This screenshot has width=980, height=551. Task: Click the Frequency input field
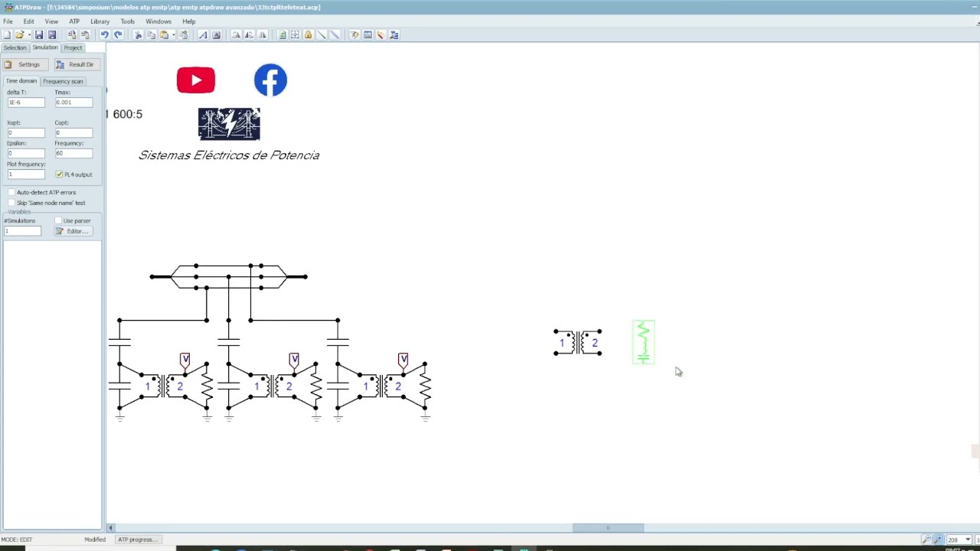(73, 153)
